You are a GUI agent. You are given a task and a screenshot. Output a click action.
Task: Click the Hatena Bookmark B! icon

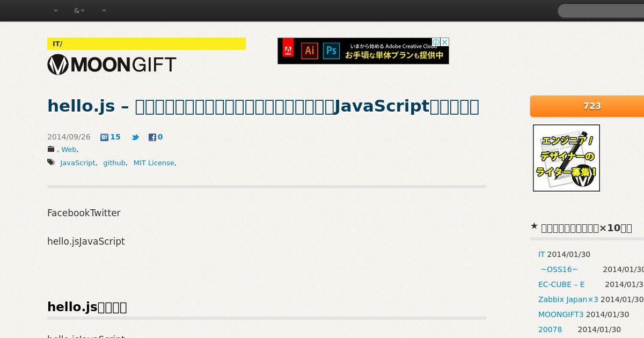[x=104, y=137]
